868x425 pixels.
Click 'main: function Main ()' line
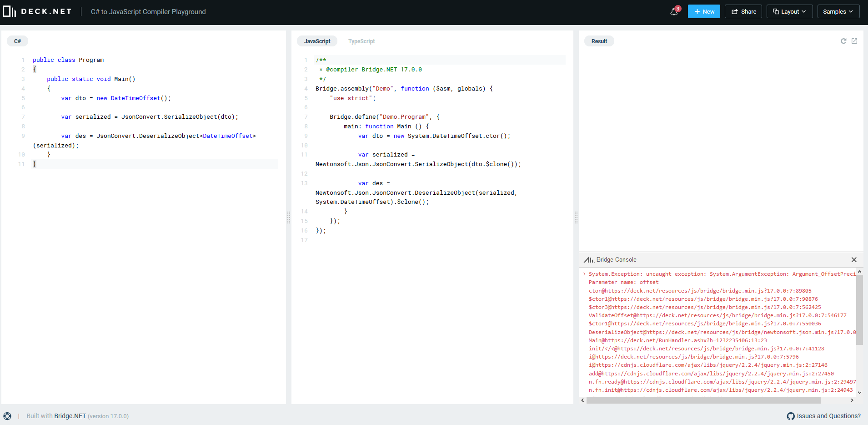pos(386,126)
